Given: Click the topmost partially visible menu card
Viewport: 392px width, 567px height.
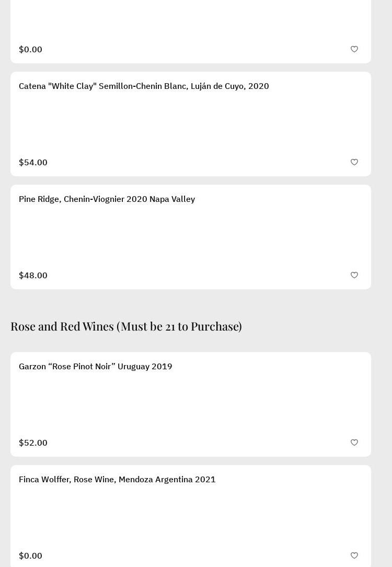Looking at the screenshot, I should click(191, 21).
